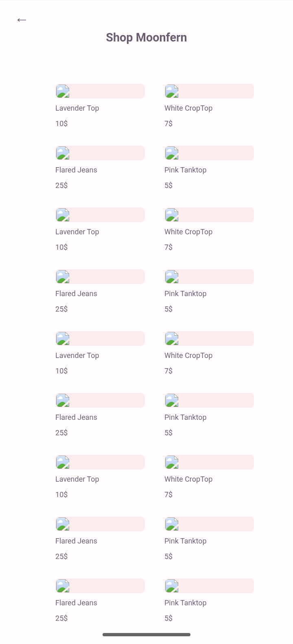Click the topmost White CropTop image icon

pyautogui.click(x=172, y=92)
